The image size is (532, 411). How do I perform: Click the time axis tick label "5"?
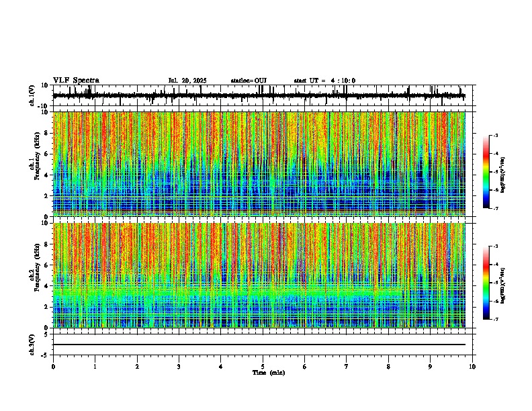pyautogui.click(x=263, y=367)
